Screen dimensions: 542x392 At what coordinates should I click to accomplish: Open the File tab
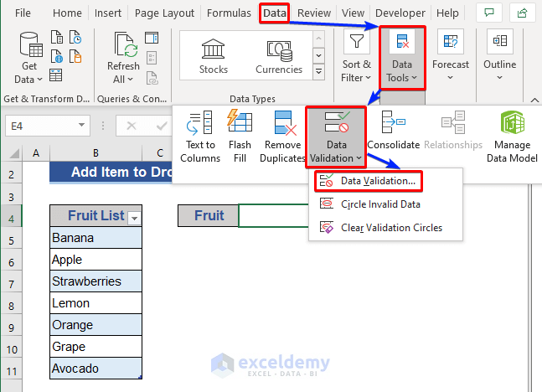point(23,13)
